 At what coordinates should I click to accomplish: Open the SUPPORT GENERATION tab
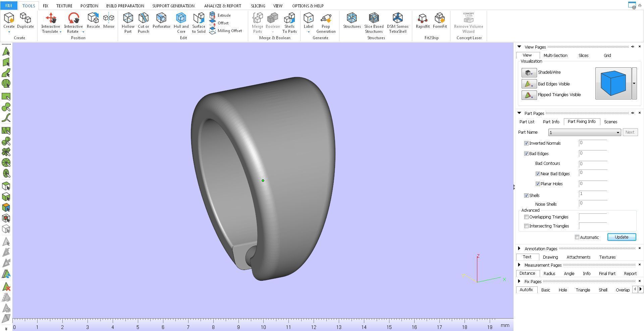[x=173, y=6]
